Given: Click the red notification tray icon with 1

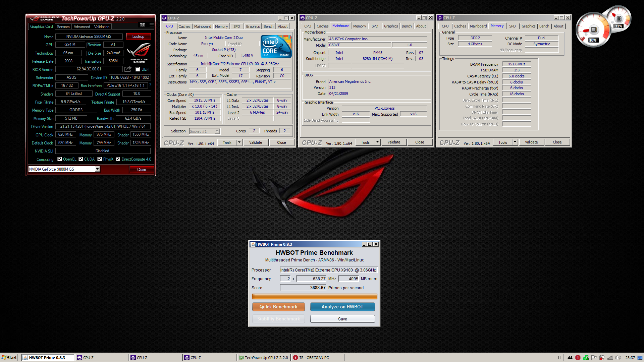Looking at the screenshot, I should (x=578, y=358).
